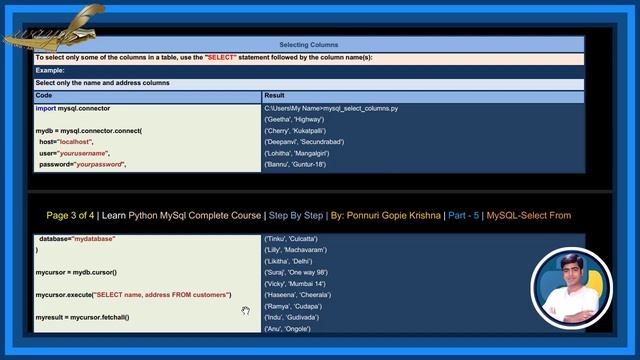
Task: Click the ('Lohitha', 'Mangalgiri') result row
Action: pyautogui.click(x=297, y=153)
